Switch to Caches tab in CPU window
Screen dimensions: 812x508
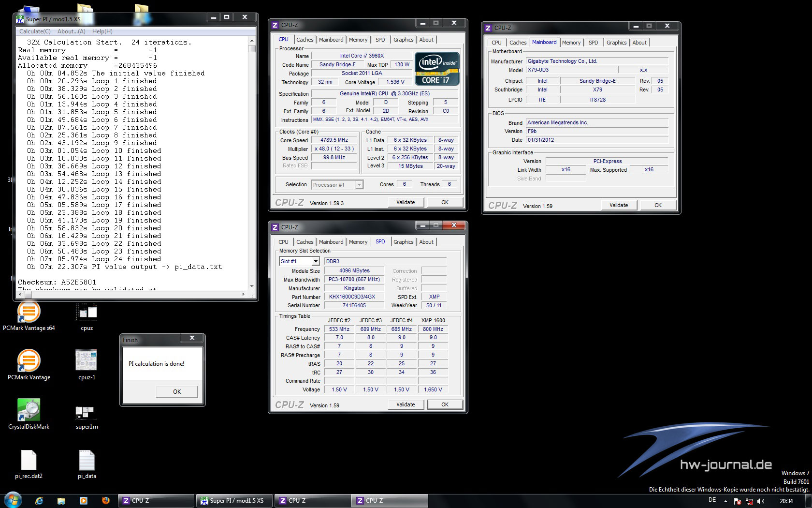(305, 40)
